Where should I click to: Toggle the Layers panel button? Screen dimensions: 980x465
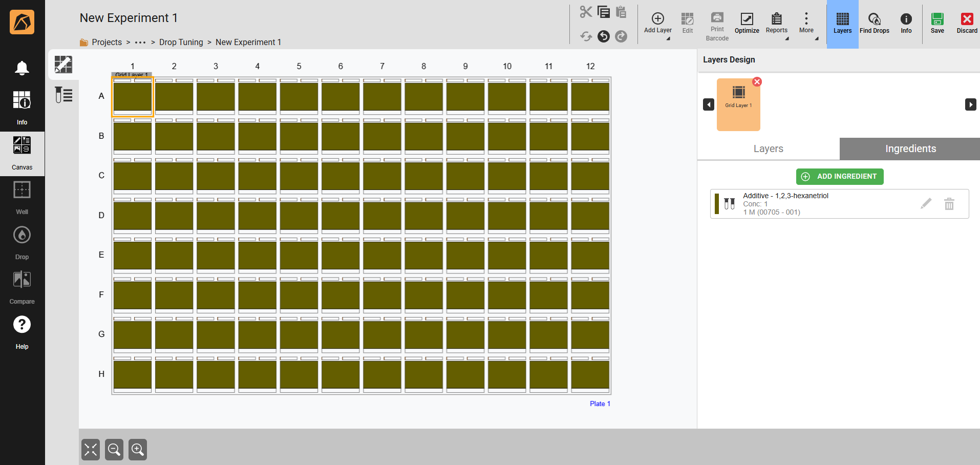(x=842, y=24)
